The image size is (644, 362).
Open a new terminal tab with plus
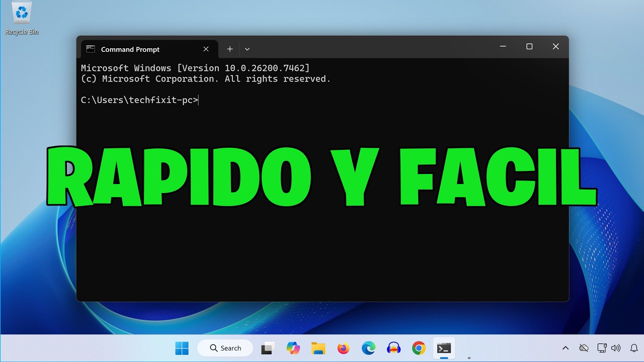pos(229,49)
